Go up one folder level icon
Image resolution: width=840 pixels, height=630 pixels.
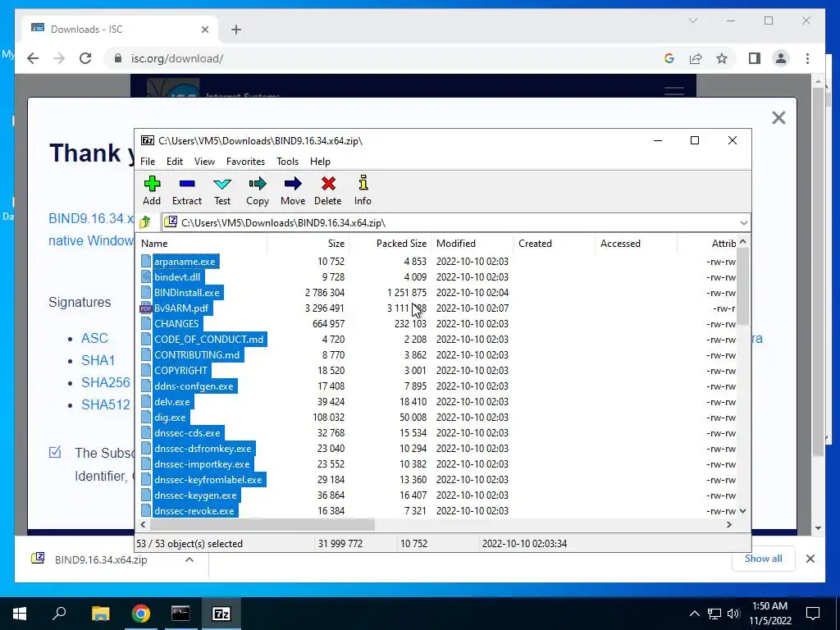[145, 222]
